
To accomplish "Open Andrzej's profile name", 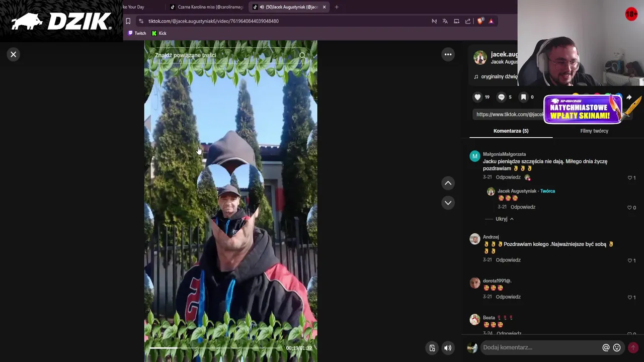I will [x=491, y=237].
